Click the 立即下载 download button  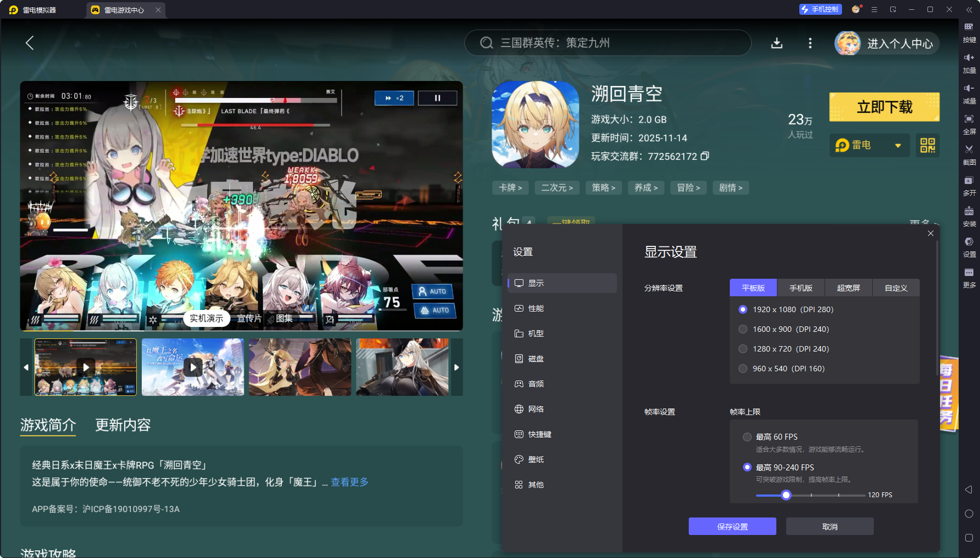click(x=884, y=107)
